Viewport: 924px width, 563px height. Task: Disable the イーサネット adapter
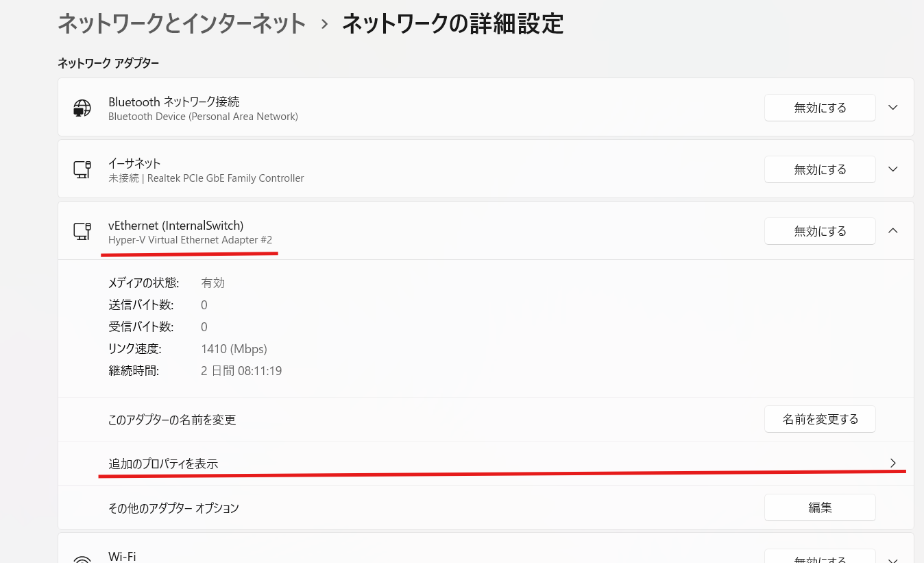[820, 169]
